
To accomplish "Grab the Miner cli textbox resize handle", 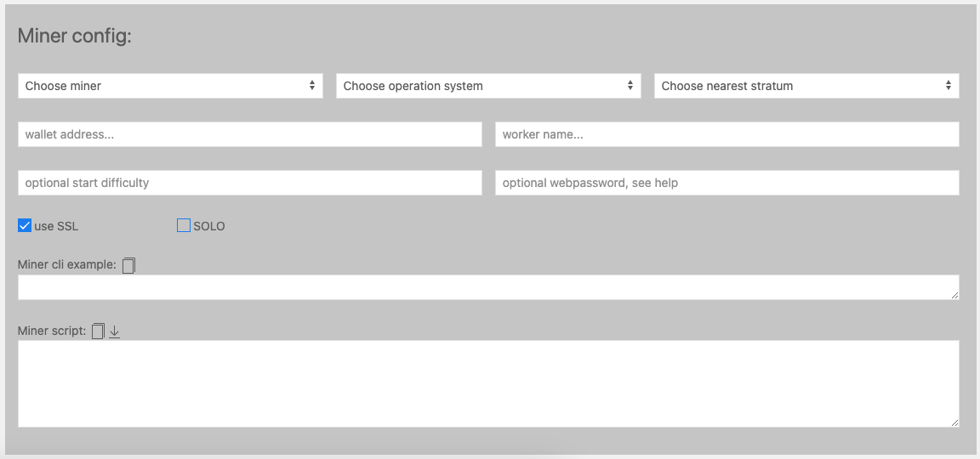I will pyautogui.click(x=954, y=295).
